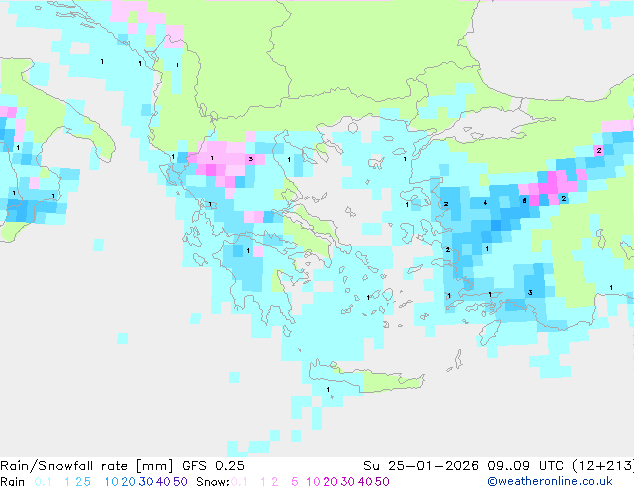This screenshot has width=634, height=490.
Task: Pick the Rain legend value 20
Action: click(x=128, y=482)
